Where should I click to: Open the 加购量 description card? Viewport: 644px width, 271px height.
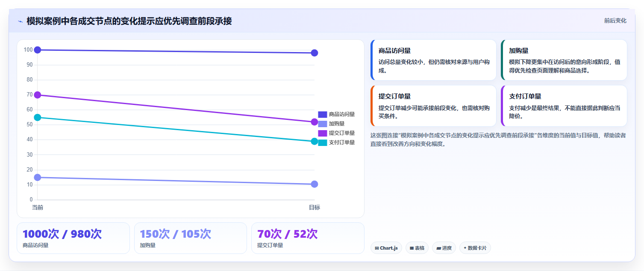click(x=564, y=60)
